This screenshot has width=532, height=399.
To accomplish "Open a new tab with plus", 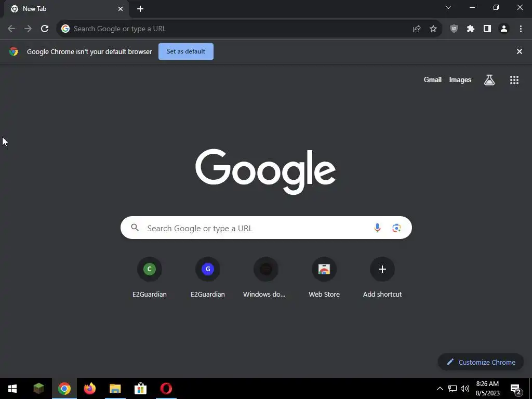I will pos(140,9).
